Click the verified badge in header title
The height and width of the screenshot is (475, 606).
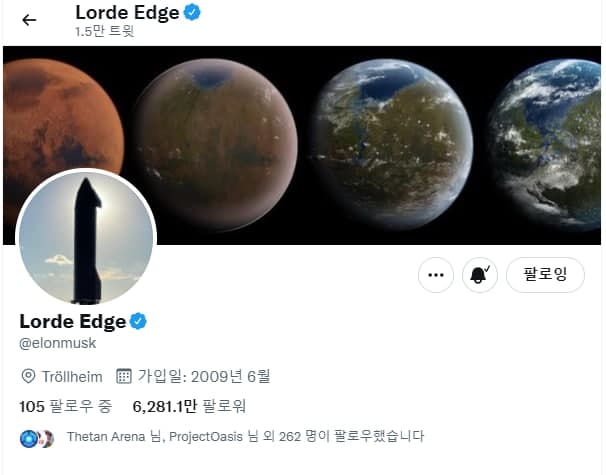[192, 12]
